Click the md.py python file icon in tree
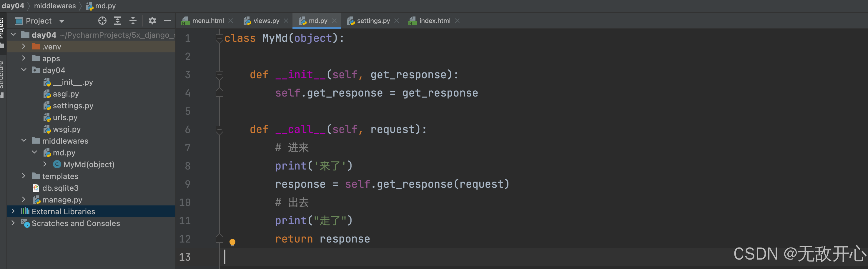 (x=47, y=153)
